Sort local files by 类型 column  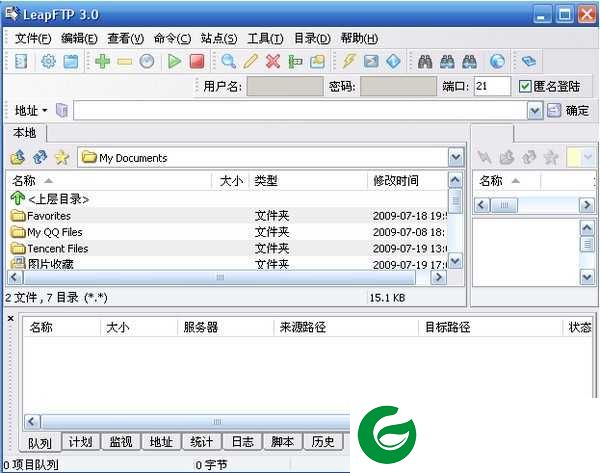click(308, 181)
